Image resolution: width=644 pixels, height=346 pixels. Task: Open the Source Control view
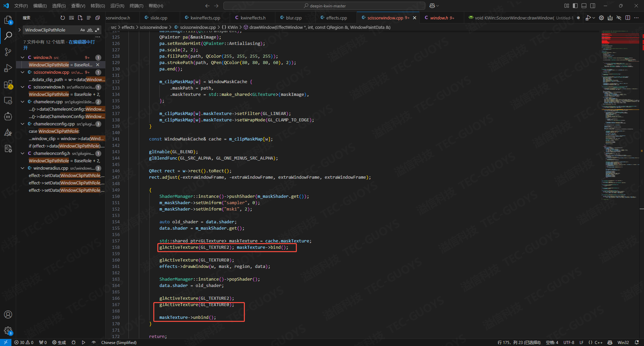[8, 52]
